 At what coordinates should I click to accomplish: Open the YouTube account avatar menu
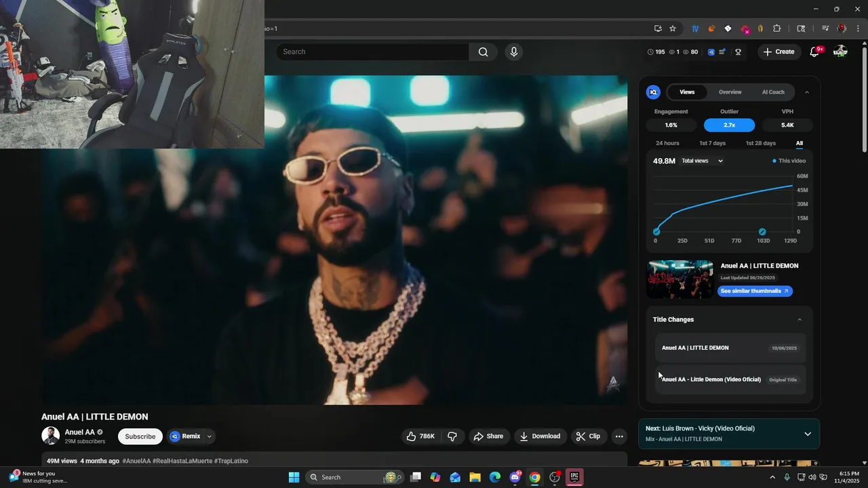(840, 52)
